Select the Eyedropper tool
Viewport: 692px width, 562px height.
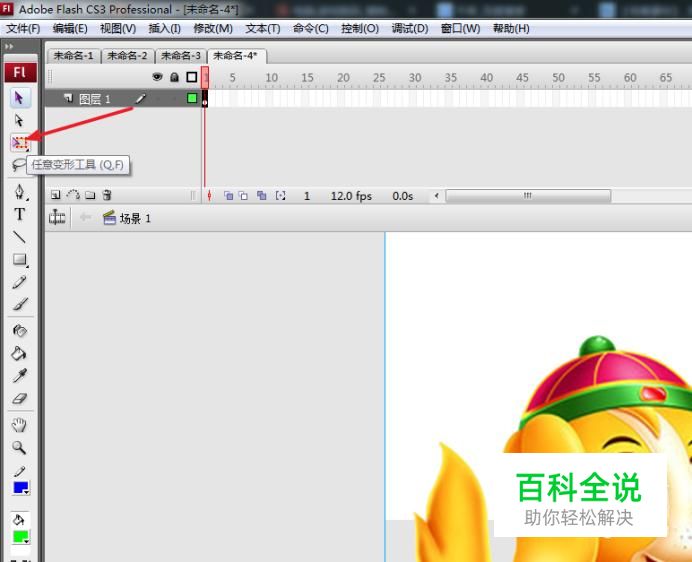pos(20,376)
